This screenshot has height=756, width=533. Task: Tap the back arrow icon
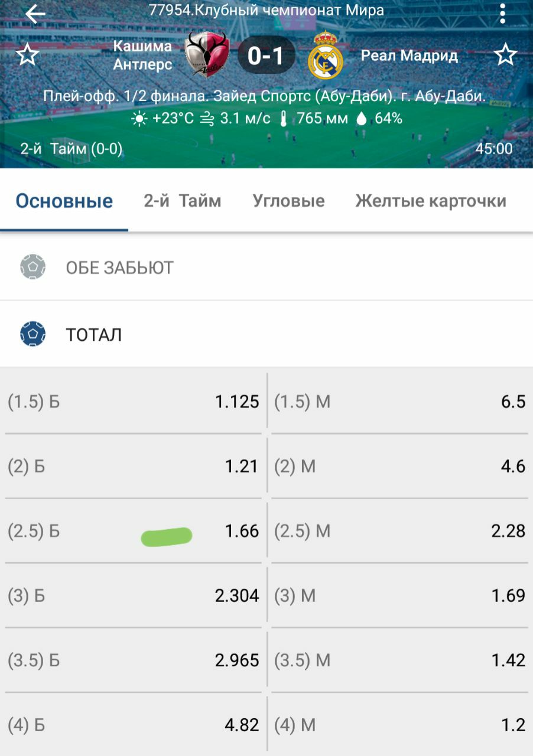[35, 14]
